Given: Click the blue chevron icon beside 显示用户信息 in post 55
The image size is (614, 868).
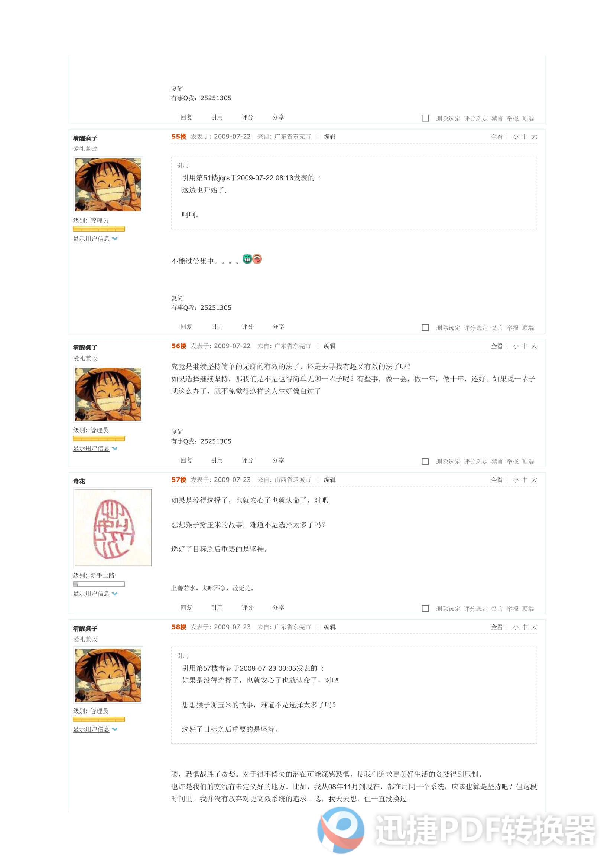Looking at the screenshot, I should [115, 239].
